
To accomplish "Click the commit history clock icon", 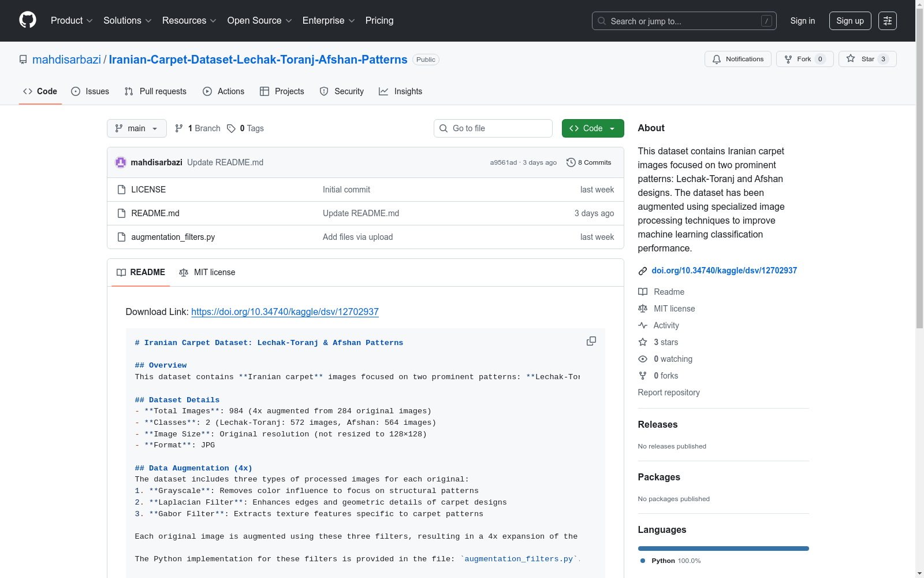I will coord(571,162).
